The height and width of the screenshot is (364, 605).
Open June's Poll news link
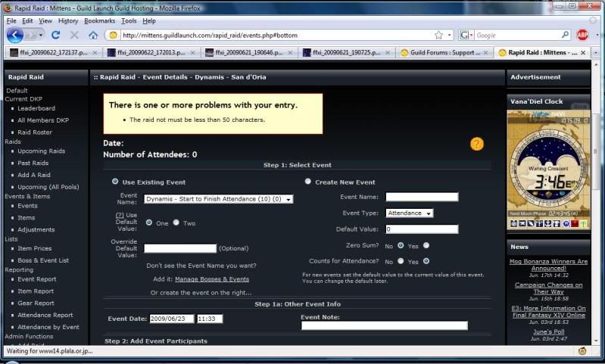549,331
